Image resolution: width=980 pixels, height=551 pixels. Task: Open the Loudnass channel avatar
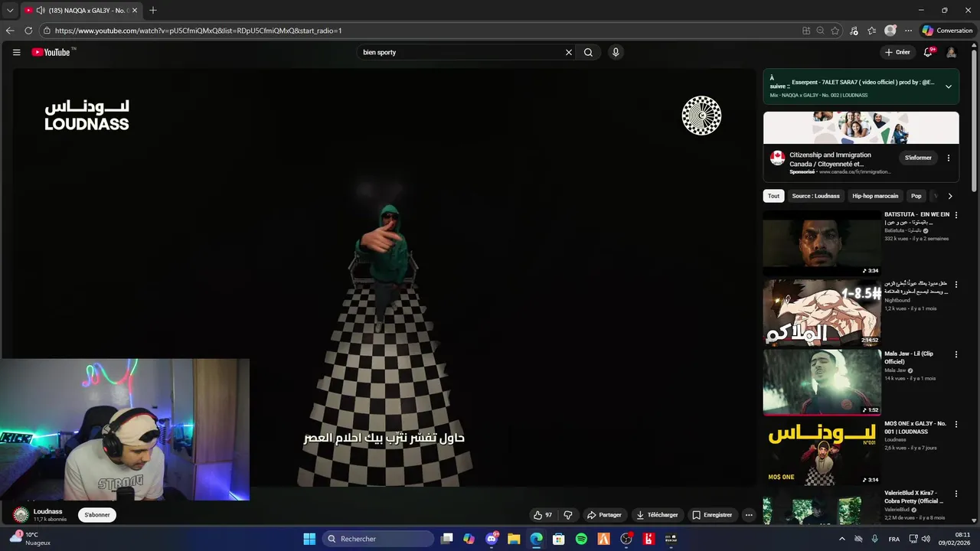tap(21, 515)
